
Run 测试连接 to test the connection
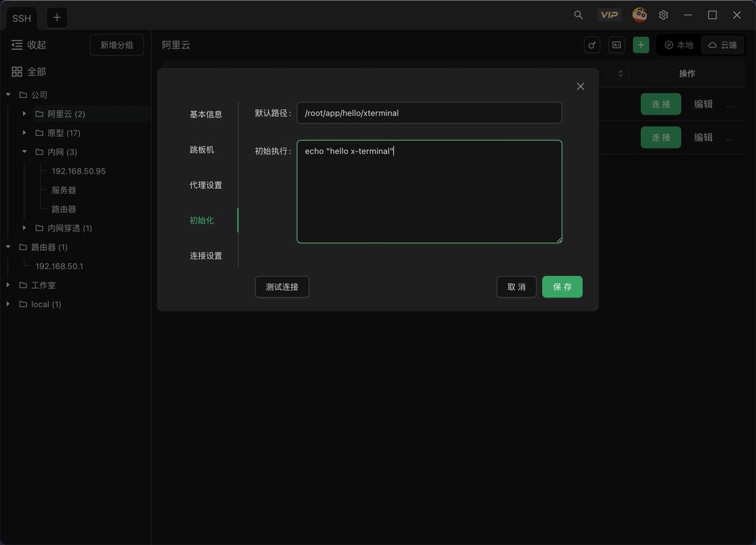tap(282, 287)
